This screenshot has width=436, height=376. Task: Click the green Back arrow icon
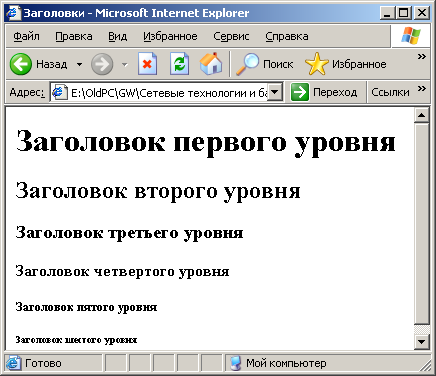21,64
